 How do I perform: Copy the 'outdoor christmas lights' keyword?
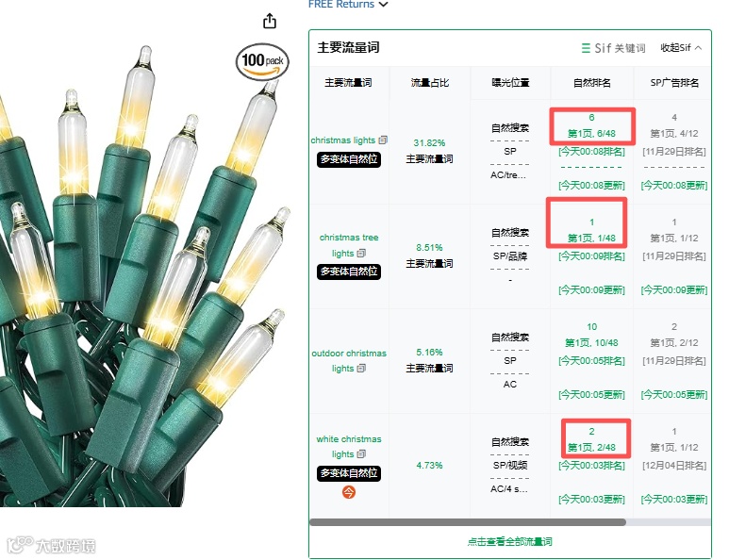tap(361, 368)
